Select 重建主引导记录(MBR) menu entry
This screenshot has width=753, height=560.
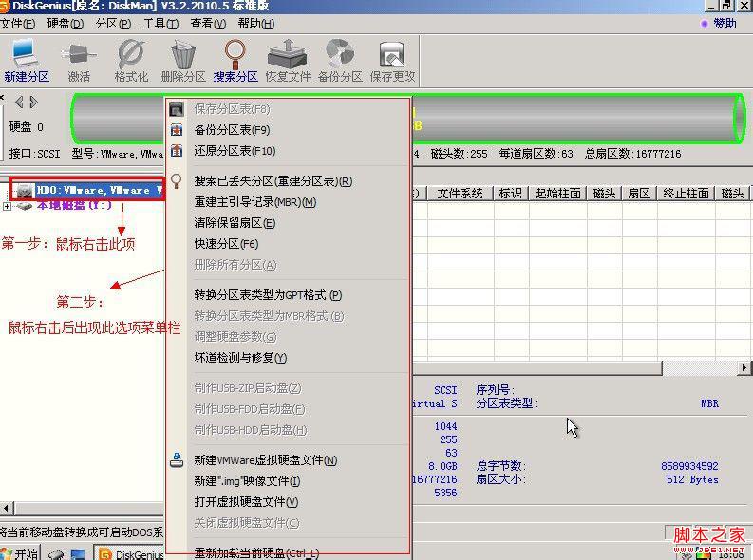[287, 202]
